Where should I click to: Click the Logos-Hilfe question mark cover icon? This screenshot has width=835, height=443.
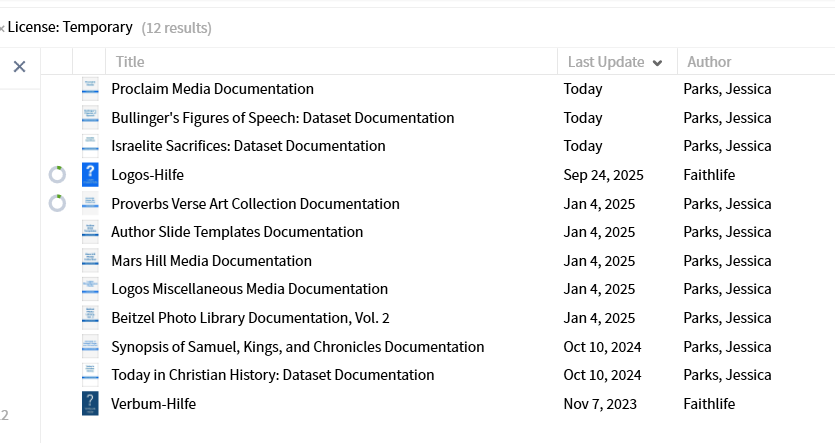tap(90, 175)
